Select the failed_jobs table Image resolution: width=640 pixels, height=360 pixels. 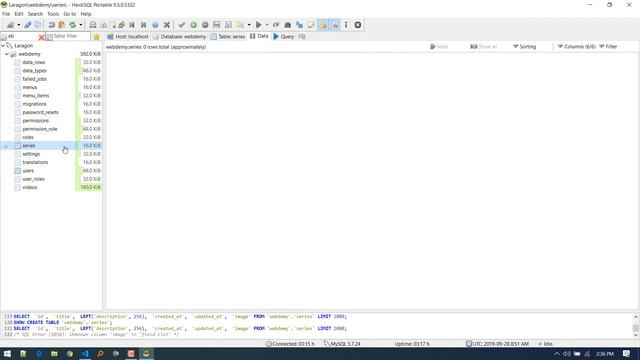click(35, 79)
